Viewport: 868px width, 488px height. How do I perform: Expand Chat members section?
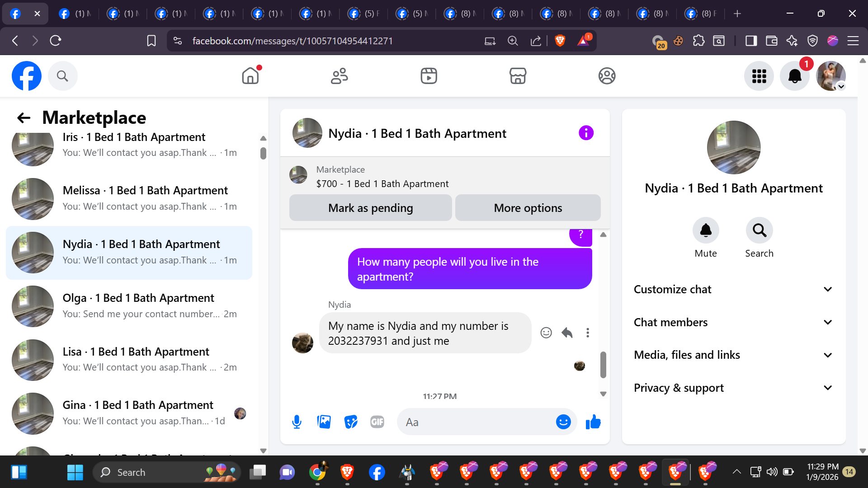tap(733, 323)
